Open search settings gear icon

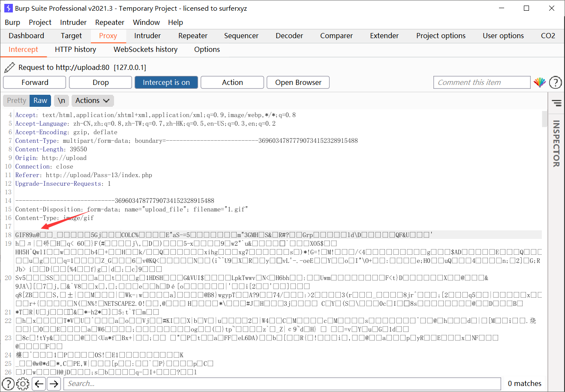click(x=23, y=383)
